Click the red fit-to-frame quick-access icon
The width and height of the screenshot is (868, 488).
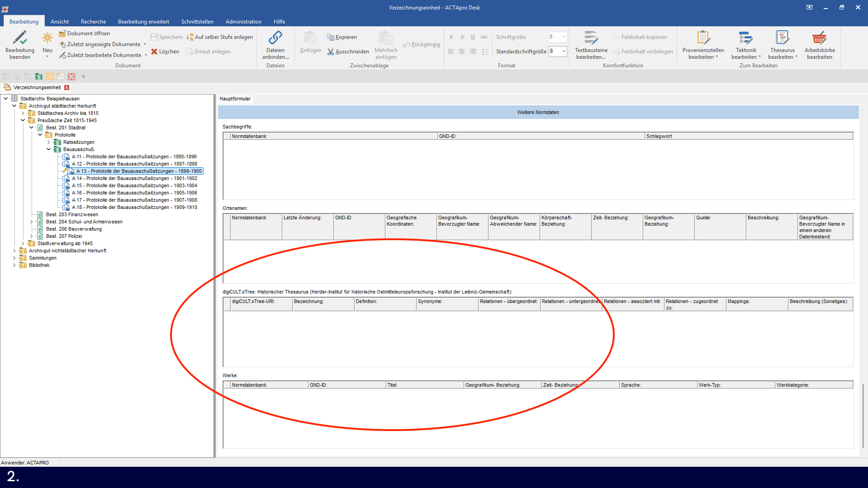(x=71, y=76)
